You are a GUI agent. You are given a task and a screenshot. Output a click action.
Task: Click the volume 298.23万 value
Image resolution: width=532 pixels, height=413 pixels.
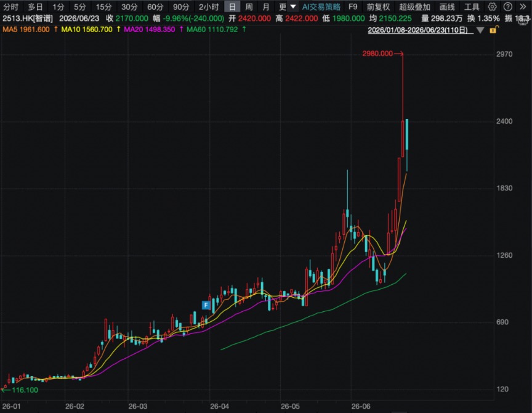(x=446, y=18)
